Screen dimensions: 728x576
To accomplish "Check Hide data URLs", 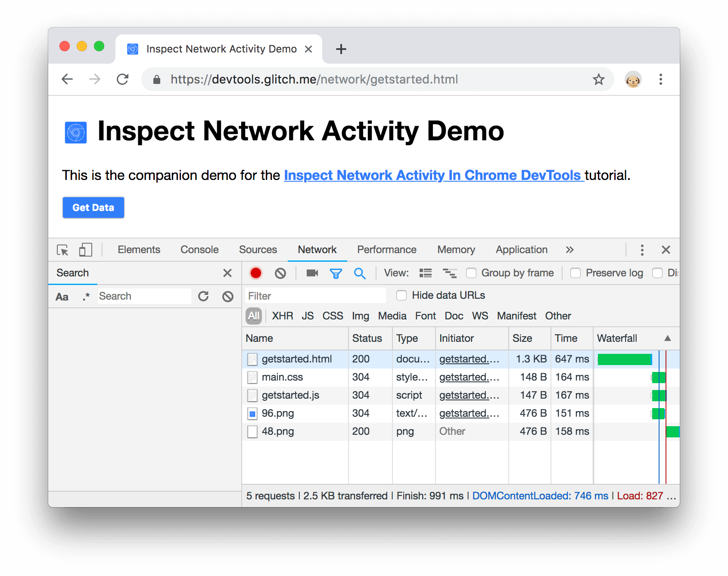I will point(401,295).
